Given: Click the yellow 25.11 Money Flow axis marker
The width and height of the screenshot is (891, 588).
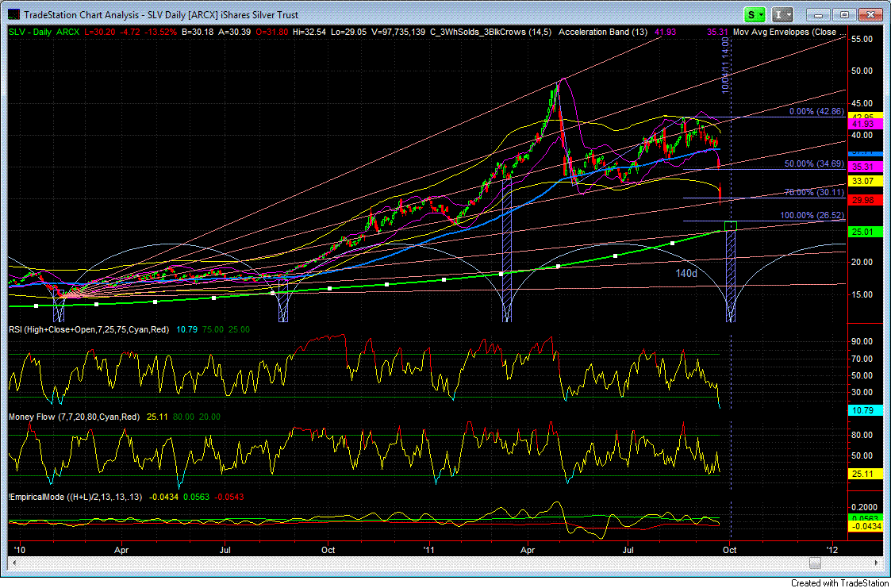Looking at the screenshot, I should pos(865,473).
